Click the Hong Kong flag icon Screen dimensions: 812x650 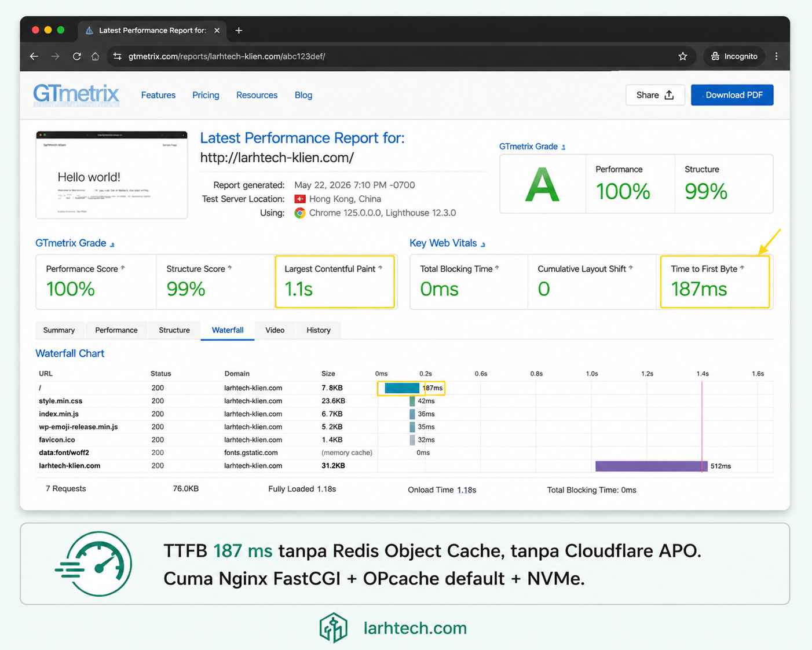(300, 199)
